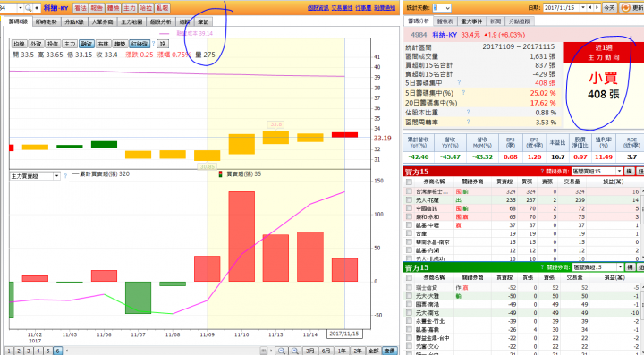
Task: Switch to the 個股分析 tab
Action: (x=161, y=21)
